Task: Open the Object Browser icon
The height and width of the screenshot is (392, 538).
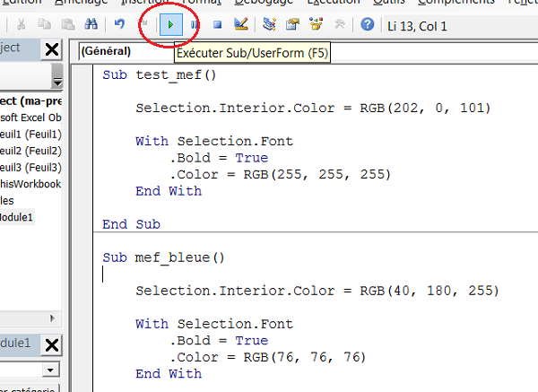Action: (316, 24)
